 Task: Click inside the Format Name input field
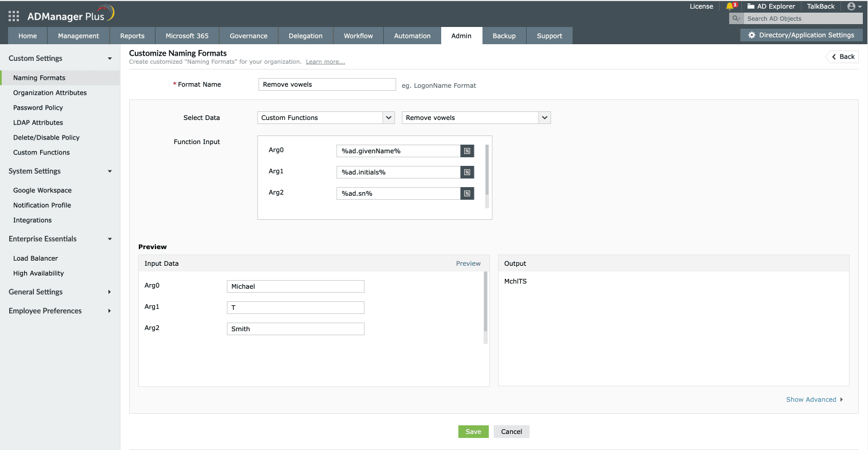pos(326,84)
